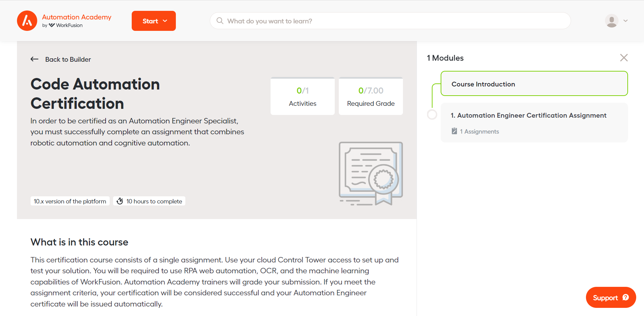This screenshot has width=644, height=316.
Task: Click the assignments clipboard icon
Action: pyautogui.click(x=454, y=131)
